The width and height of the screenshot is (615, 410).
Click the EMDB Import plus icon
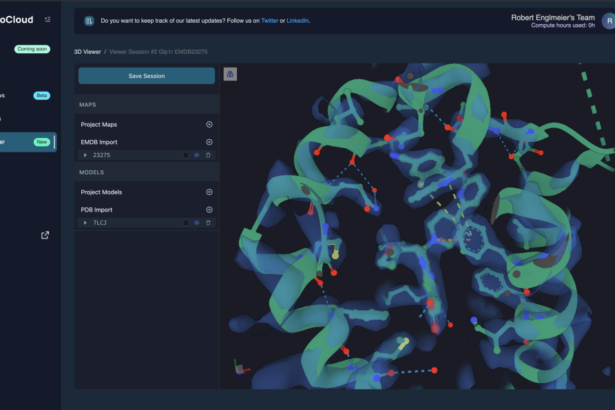[209, 142]
